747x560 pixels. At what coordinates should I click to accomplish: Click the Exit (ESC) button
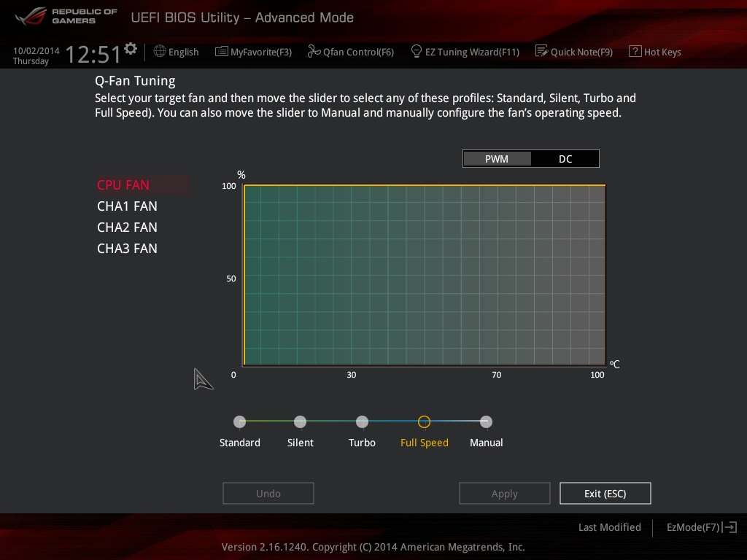(x=605, y=494)
